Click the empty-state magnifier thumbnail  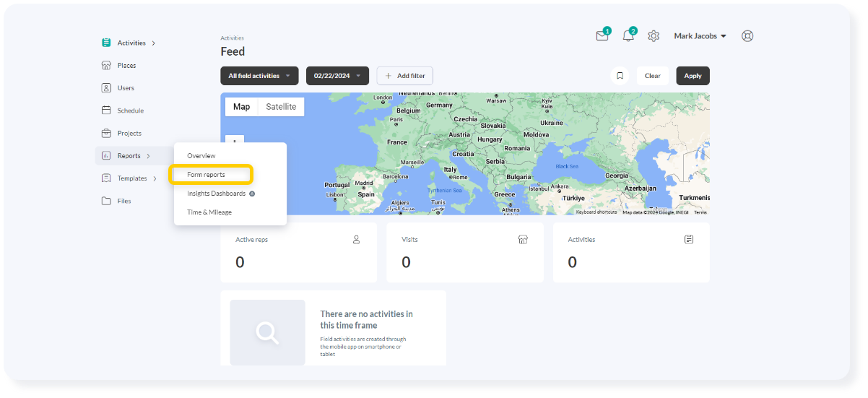[x=267, y=332]
